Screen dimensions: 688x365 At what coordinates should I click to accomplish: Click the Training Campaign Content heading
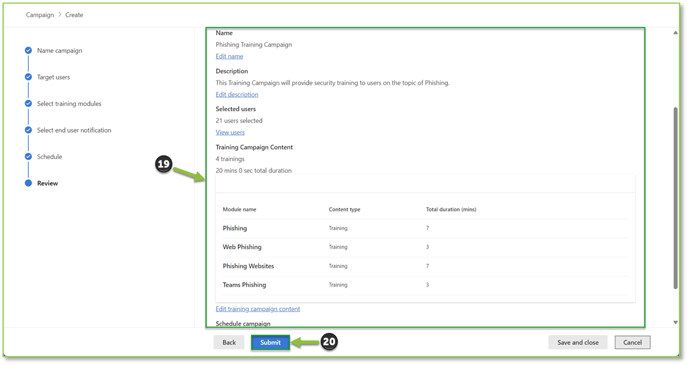pos(254,147)
